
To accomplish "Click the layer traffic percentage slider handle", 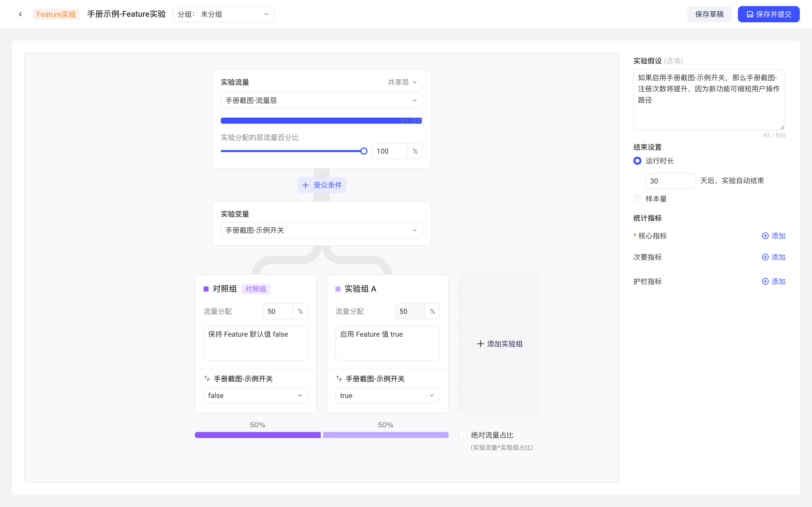I will (x=364, y=151).
